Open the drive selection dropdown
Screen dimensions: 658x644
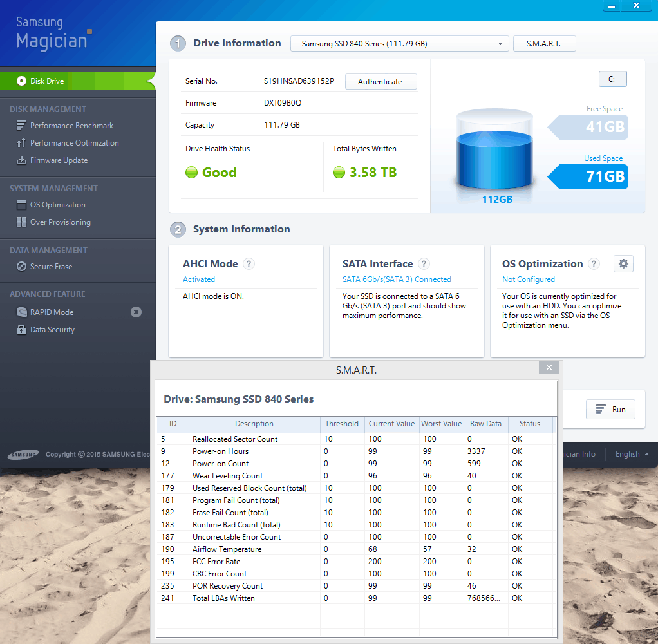399,44
